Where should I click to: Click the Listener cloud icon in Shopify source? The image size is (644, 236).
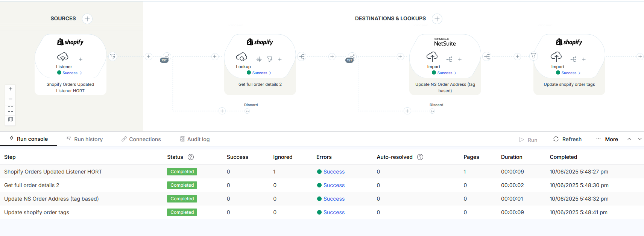click(63, 57)
